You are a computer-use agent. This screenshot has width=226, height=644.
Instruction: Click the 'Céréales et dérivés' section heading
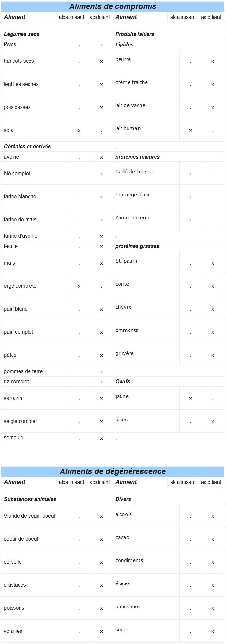(x=27, y=147)
